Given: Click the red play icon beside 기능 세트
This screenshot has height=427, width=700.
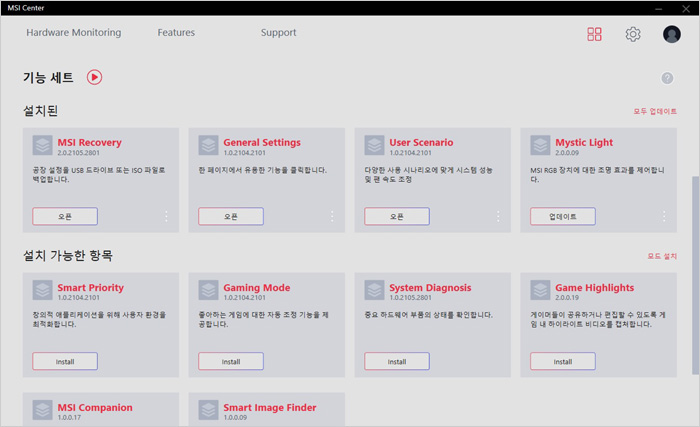Looking at the screenshot, I should point(94,77).
